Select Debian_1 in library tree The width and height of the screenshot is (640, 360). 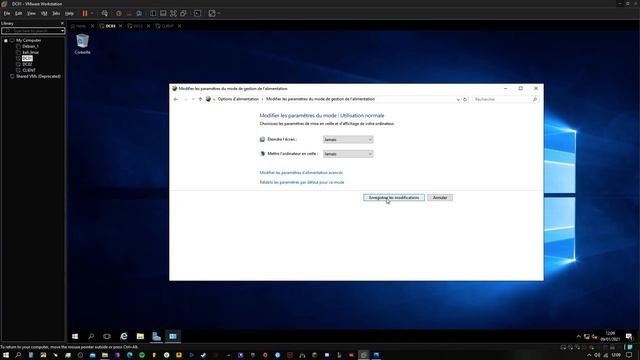click(x=31, y=47)
